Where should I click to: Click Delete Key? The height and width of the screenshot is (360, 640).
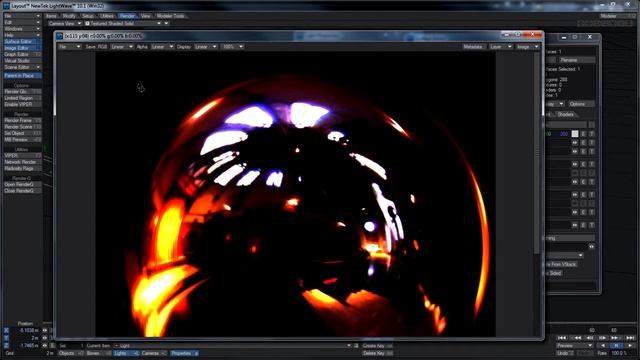pyautogui.click(x=377, y=353)
